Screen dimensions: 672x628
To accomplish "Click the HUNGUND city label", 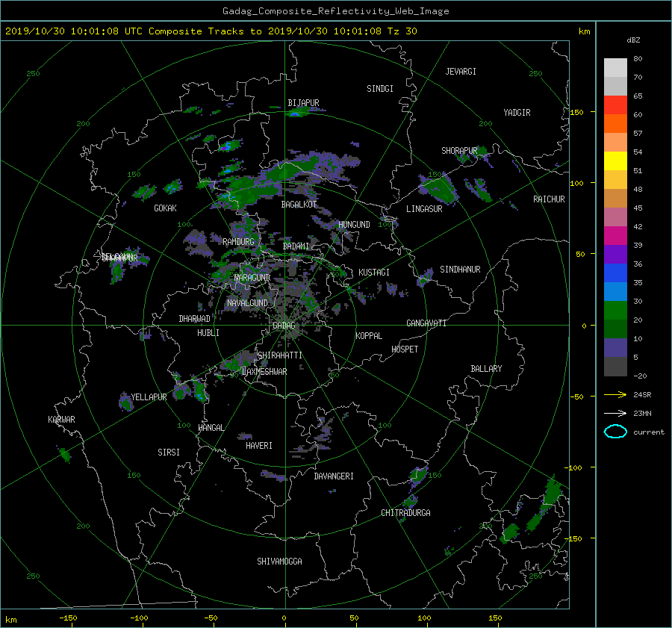I will [x=354, y=225].
